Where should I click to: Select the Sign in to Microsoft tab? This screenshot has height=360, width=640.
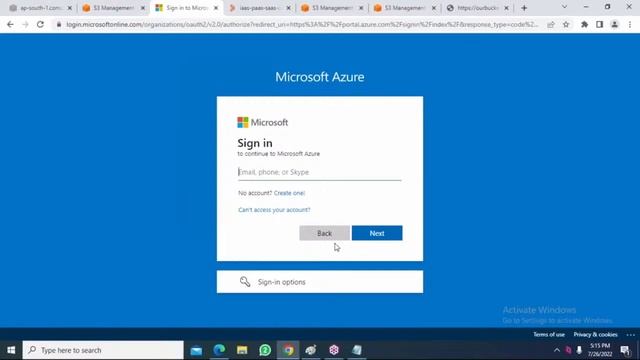pyautogui.click(x=187, y=8)
